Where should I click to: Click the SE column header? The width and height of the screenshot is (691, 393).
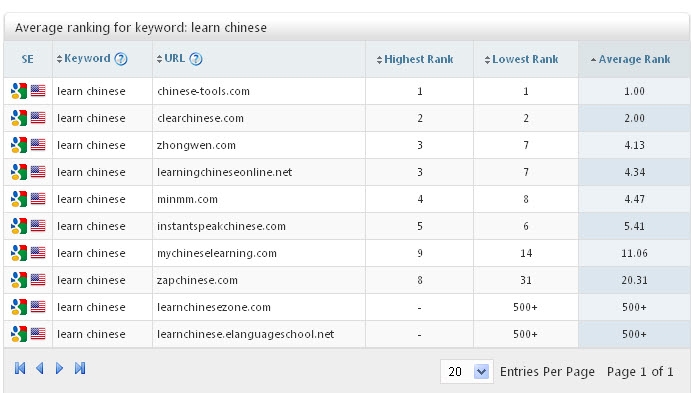pyautogui.click(x=27, y=59)
